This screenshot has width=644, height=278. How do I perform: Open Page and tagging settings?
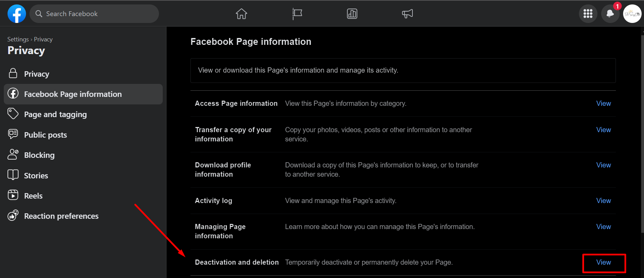click(83, 114)
